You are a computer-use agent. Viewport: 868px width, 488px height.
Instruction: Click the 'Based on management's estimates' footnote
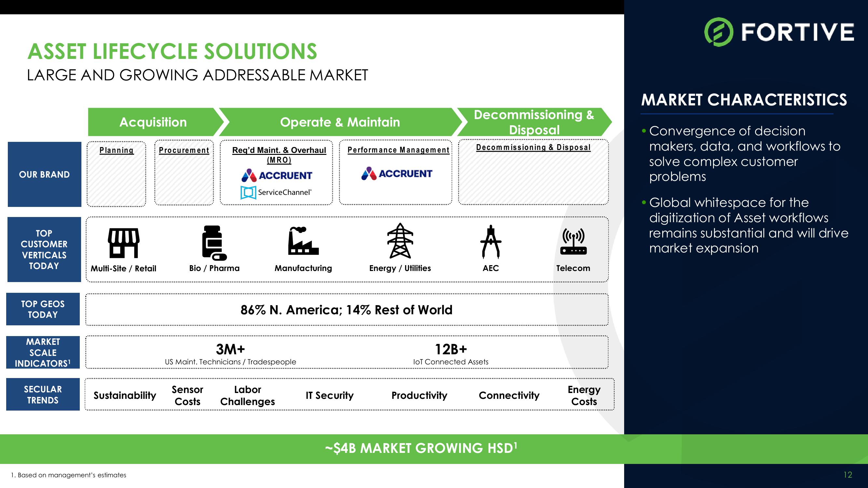[68, 475]
